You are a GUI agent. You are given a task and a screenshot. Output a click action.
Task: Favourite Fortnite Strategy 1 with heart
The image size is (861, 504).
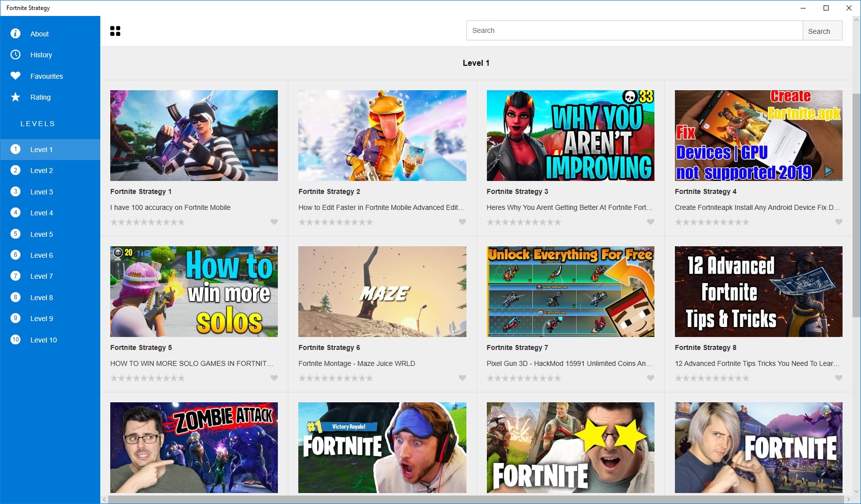point(274,222)
